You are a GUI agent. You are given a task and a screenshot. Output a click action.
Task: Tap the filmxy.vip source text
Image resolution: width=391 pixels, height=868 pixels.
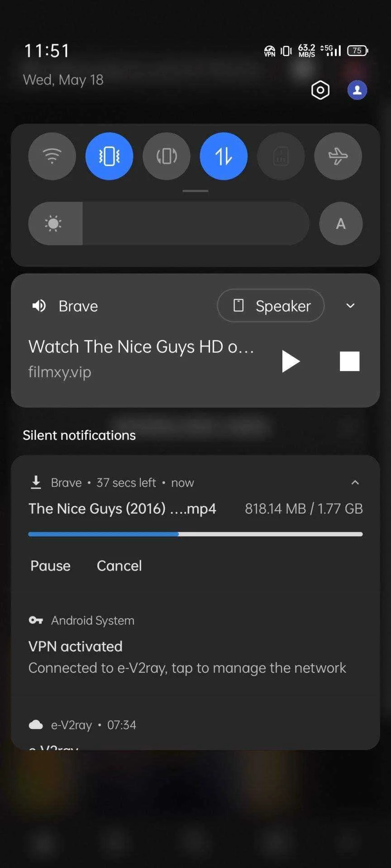[60, 372]
